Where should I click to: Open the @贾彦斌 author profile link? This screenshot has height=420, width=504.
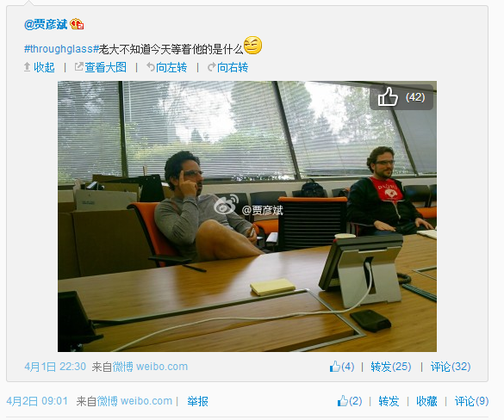46,24
